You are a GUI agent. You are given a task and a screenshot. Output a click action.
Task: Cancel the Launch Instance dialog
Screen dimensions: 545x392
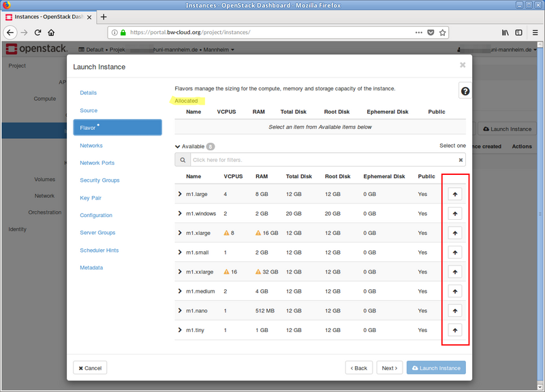(x=90, y=367)
